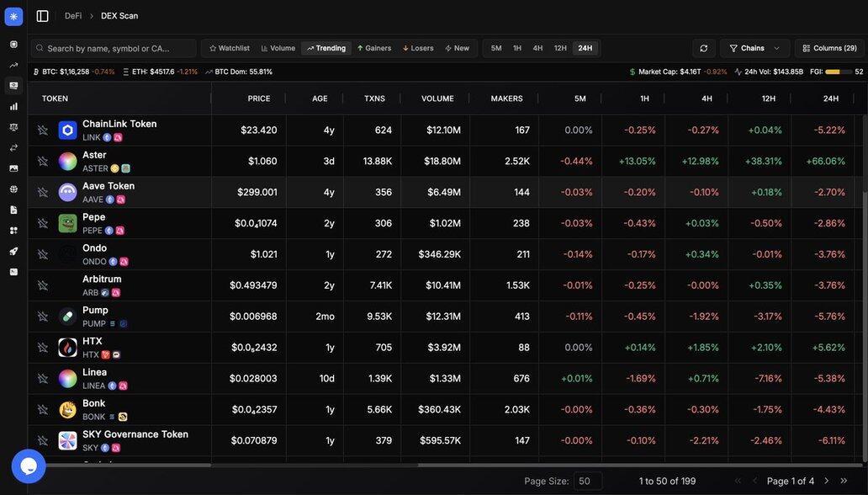Click the Aave Token ghost logo

pos(67,192)
